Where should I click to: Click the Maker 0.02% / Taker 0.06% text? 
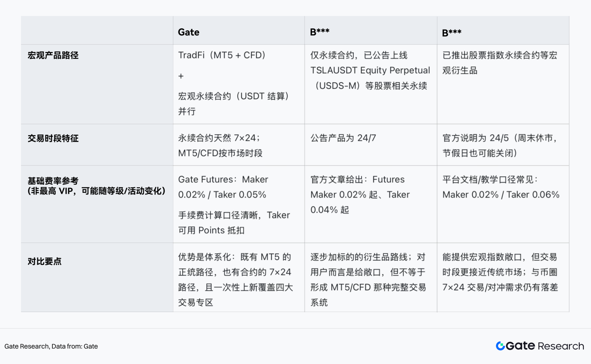[500, 195]
